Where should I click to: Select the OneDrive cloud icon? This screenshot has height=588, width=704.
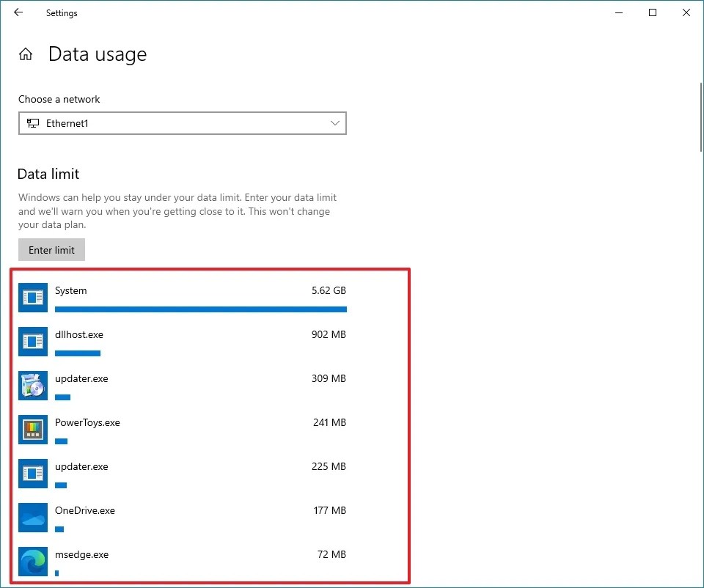(32, 517)
